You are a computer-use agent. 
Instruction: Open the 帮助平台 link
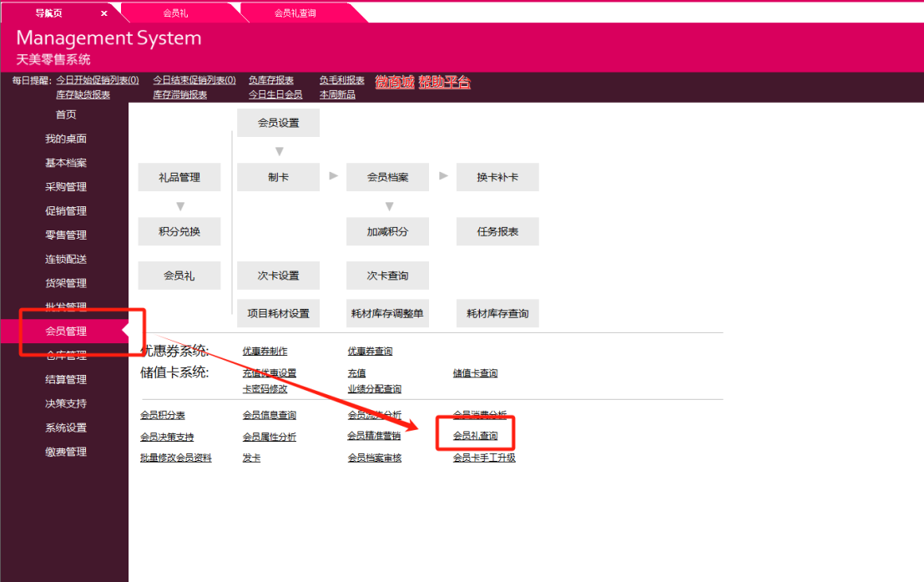tap(444, 82)
